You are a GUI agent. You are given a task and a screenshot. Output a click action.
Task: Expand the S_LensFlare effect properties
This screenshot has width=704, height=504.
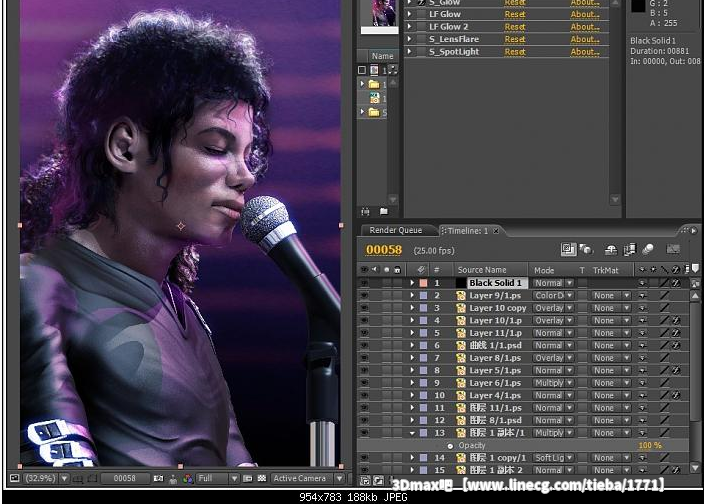click(x=409, y=39)
